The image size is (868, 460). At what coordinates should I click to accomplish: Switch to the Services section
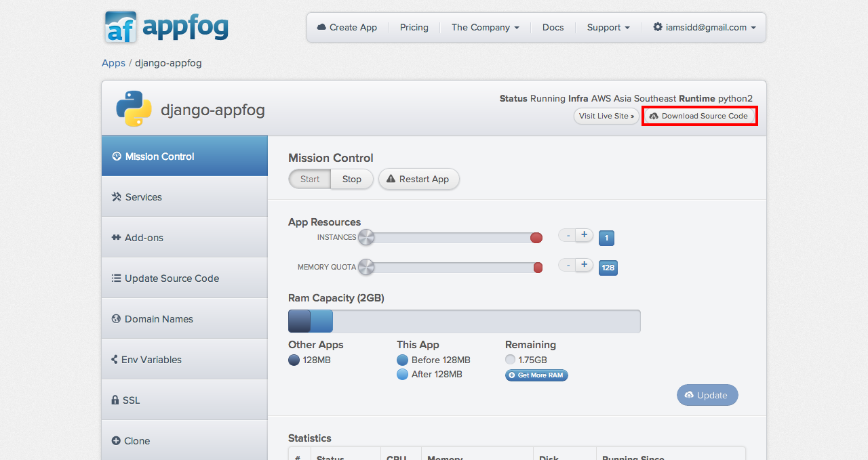(184, 196)
